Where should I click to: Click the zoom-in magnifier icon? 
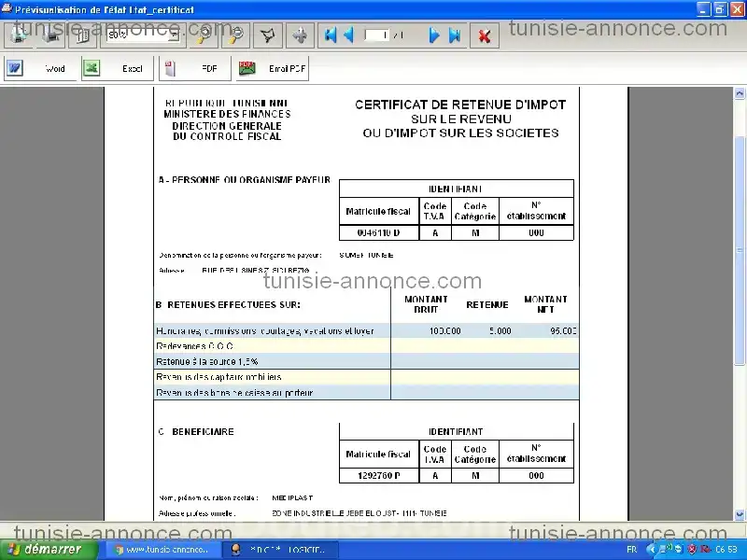point(204,35)
